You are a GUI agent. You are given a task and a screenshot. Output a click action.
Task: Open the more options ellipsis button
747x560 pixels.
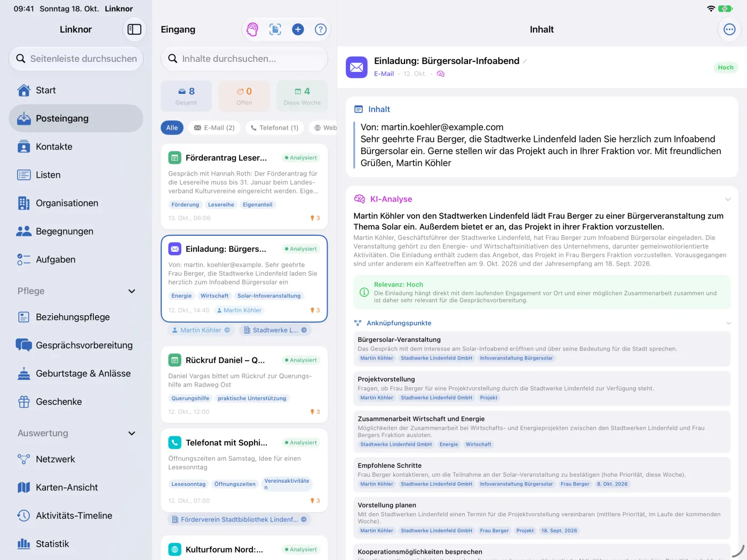[x=729, y=29]
